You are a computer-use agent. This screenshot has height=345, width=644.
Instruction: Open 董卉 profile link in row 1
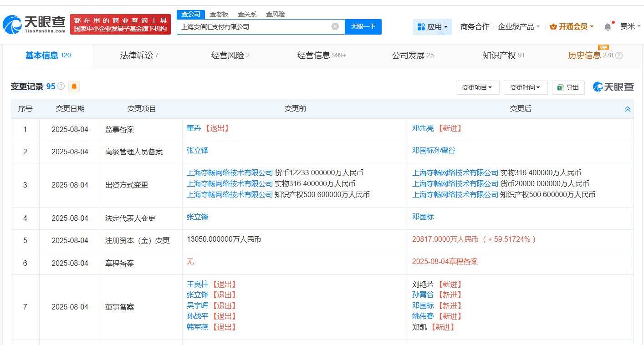tap(194, 128)
